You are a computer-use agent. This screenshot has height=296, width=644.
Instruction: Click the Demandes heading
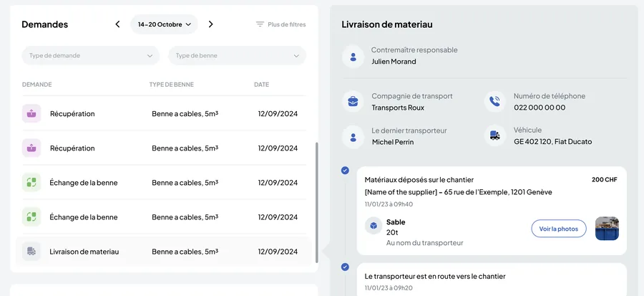click(45, 24)
